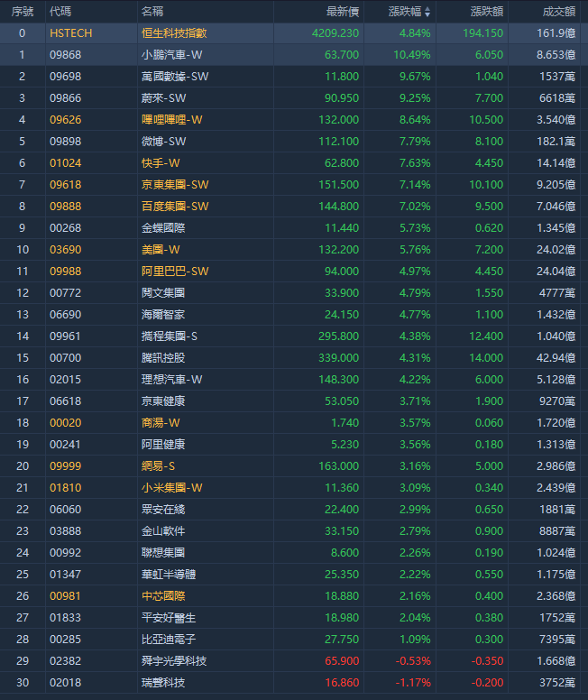Image resolution: width=588 pixels, height=700 pixels.
Task: Open 京東健康 stock name
Action: click(163, 401)
